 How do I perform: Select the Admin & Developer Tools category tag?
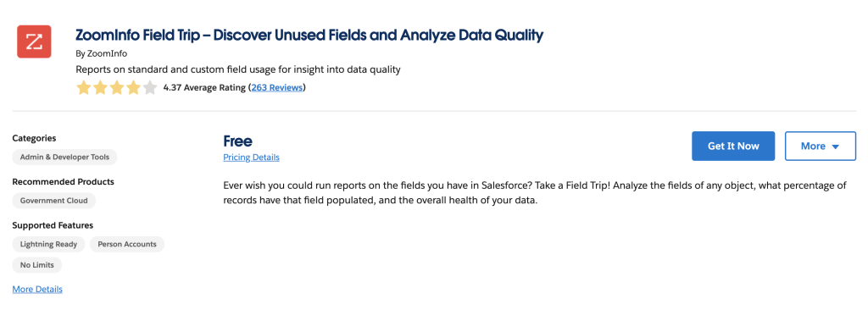(x=64, y=158)
